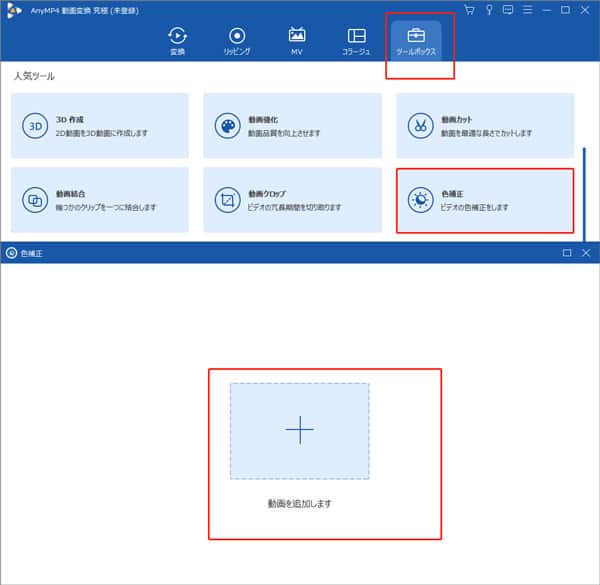Click the 3D round icon
This screenshot has width=600, height=585.
click(35, 125)
